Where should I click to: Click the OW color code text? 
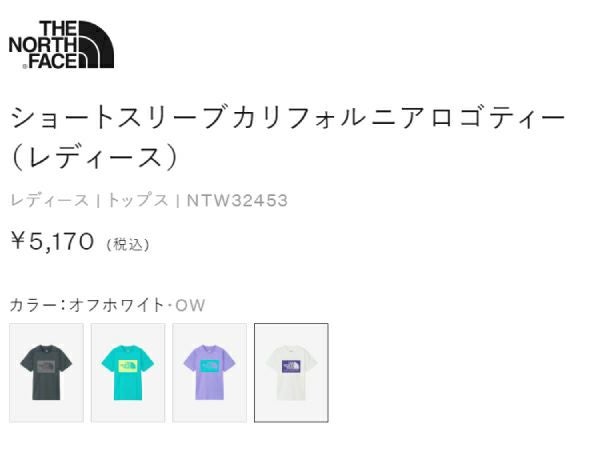pos(190,305)
